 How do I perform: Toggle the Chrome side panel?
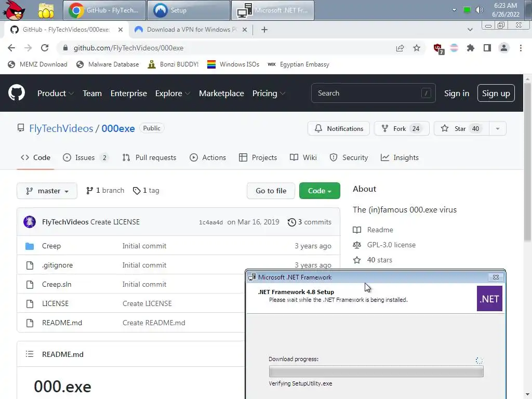(x=487, y=48)
